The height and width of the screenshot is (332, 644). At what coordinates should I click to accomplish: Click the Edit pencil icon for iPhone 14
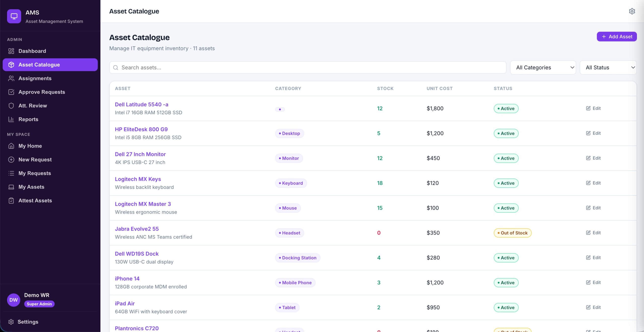click(588, 282)
